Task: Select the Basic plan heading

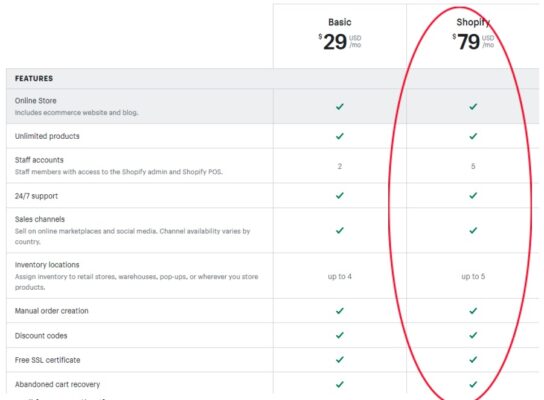Action: tap(340, 22)
